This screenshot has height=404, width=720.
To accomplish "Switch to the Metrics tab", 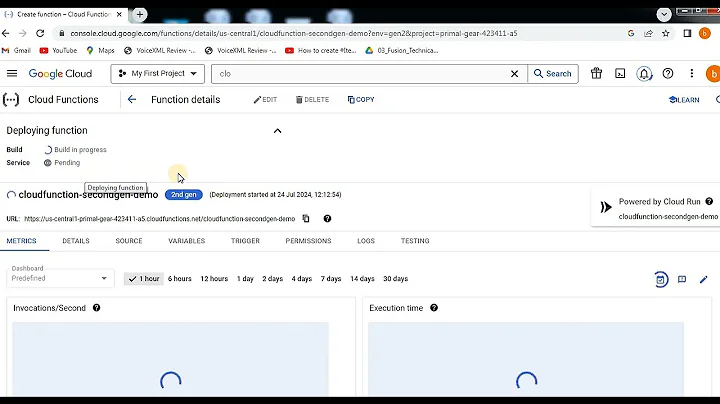I will (x=22, y=241).
